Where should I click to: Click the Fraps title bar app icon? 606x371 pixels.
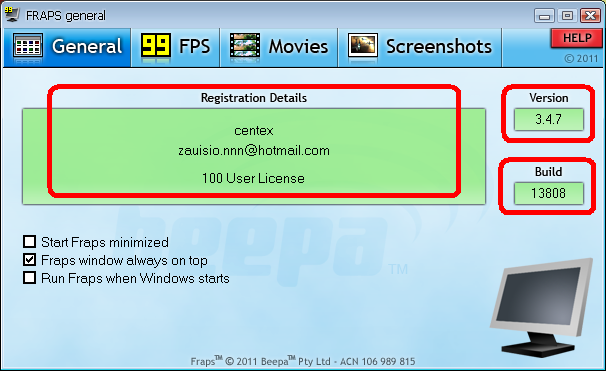(12, 15)
